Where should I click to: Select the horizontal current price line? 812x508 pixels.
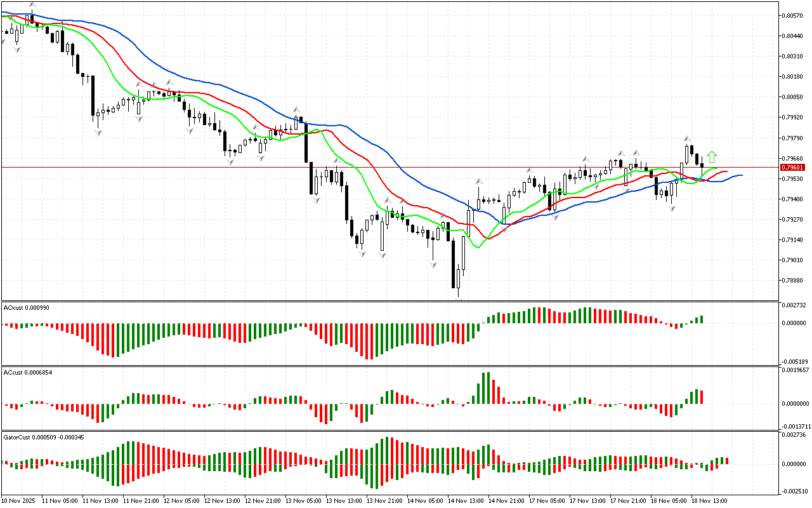tap(381, 167)
